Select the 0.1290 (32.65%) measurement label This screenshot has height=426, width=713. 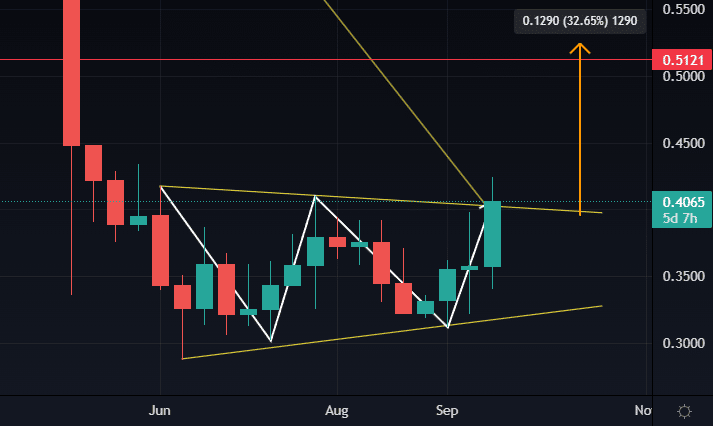[580, 21]
